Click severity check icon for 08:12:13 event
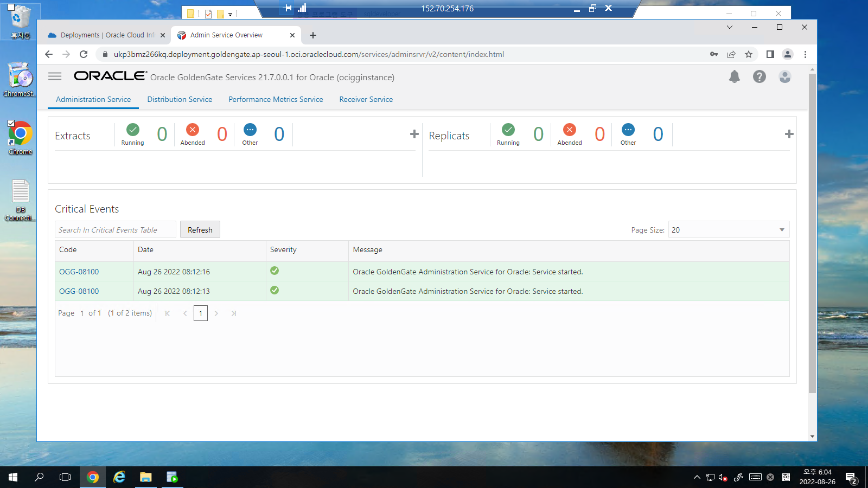868x488 pixels. coord(275,290)
